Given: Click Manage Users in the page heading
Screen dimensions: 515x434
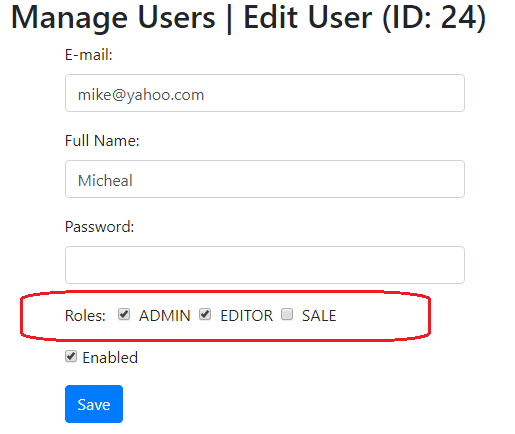Looking at the screenshot, I should click(113, 18).
